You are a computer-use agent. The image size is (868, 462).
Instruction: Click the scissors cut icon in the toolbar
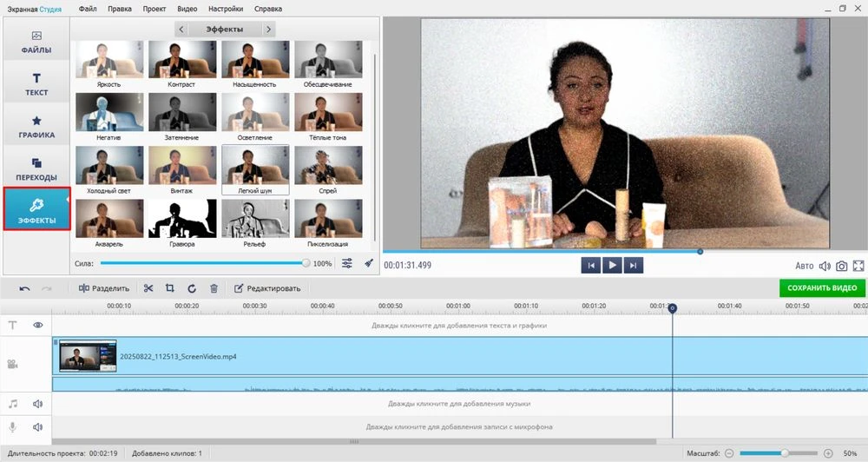[x=148, y=288]
